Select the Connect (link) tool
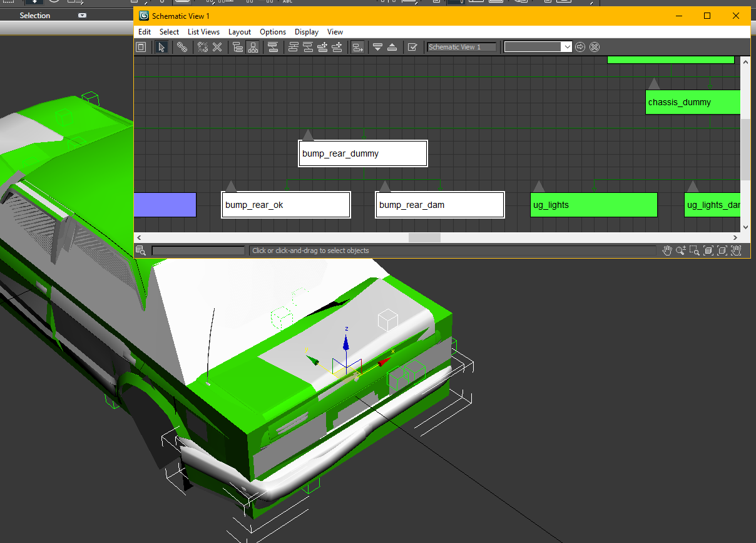The image size is (756, 543). (x=183, y=46)
